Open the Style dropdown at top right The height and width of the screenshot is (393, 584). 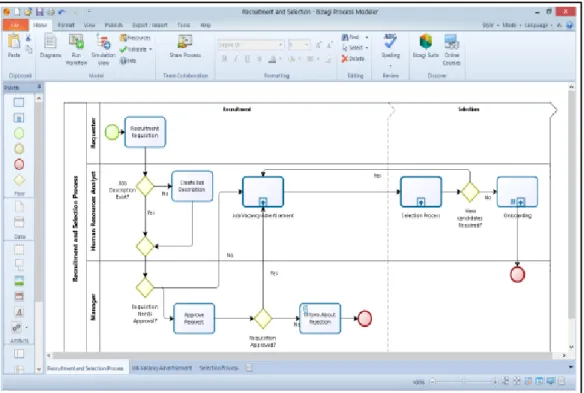pyautogui.click(x=490, y=25)
